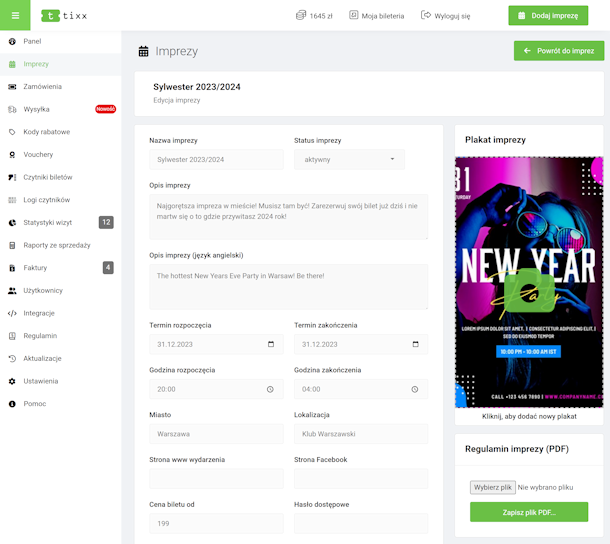Click the Zamówienia cart icon
Viewport: 610px width, 544px height.
click(12, 87)
